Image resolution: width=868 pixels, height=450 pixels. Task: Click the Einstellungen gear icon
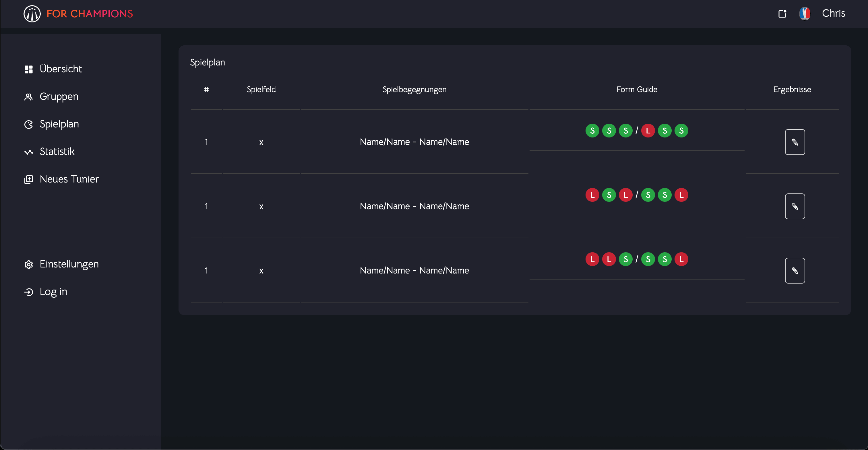click(x=29, y=264)
